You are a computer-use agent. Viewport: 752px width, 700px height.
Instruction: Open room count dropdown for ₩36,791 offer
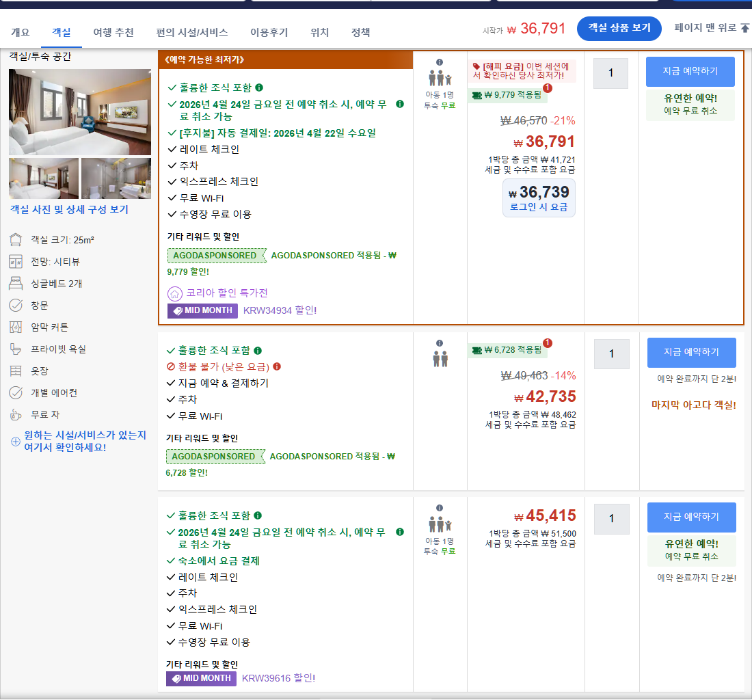click(610, 73)
